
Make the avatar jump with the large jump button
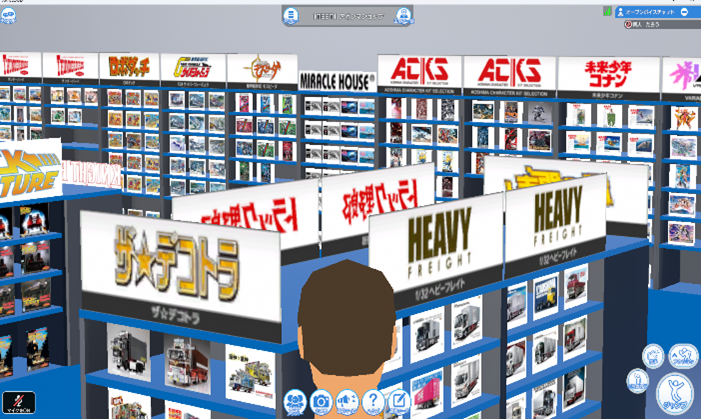(676, 394)
